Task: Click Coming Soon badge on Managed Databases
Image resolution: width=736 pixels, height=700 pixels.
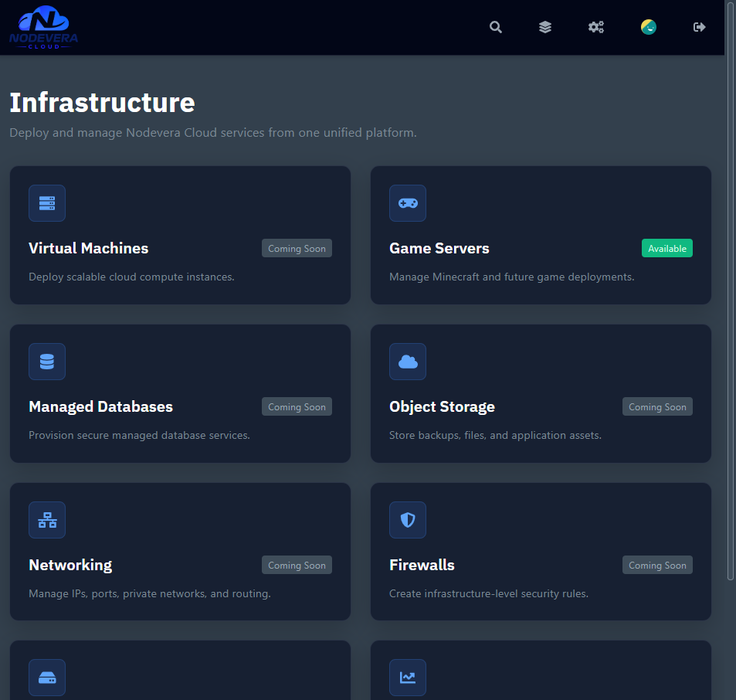Action: [297, 406]
